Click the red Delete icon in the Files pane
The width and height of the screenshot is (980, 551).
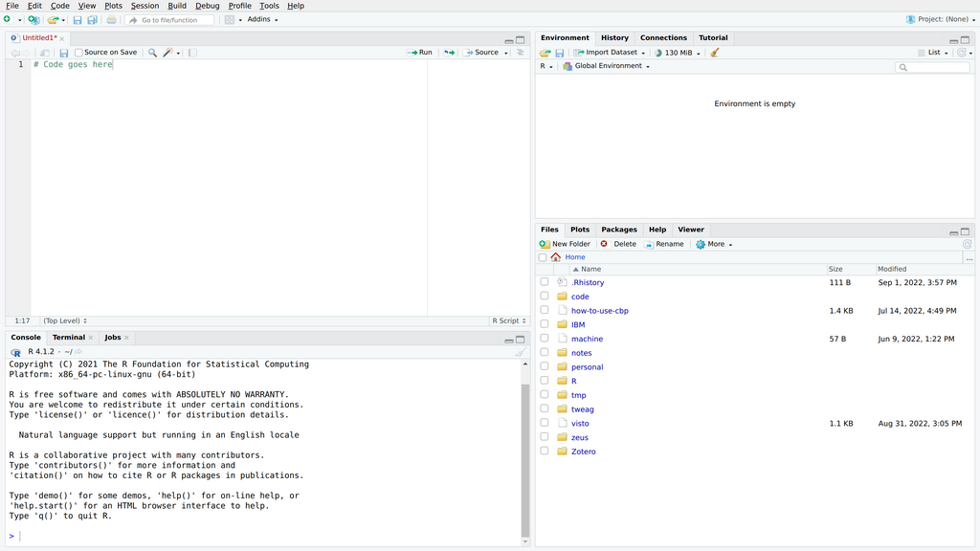point(604,244)
